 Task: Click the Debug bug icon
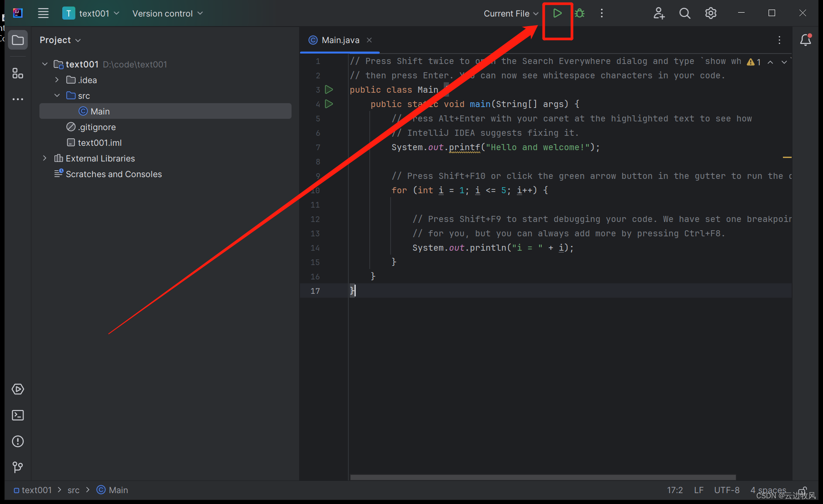coord(580,13)
